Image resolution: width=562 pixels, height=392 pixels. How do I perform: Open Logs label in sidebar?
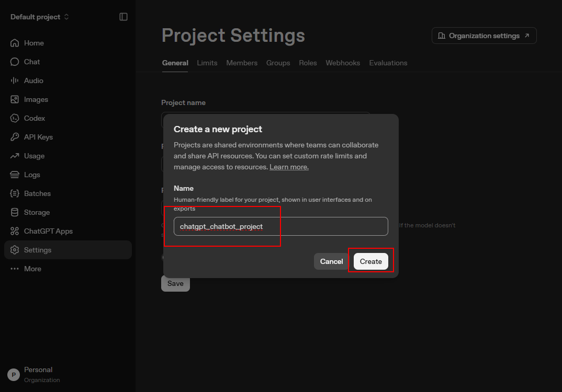point(32,175)
